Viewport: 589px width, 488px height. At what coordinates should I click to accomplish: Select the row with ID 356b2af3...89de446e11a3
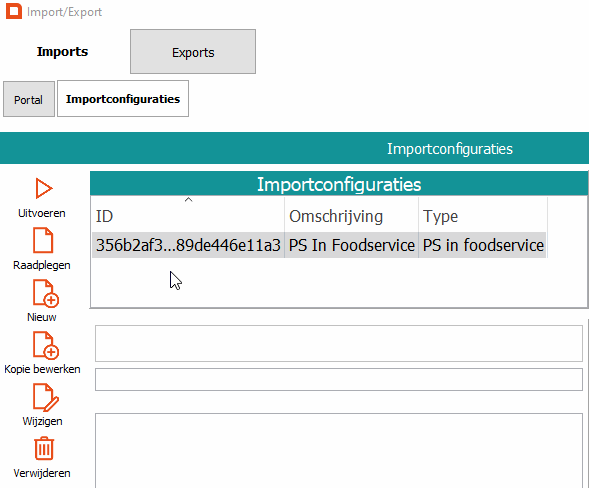[x=319, y=245]
